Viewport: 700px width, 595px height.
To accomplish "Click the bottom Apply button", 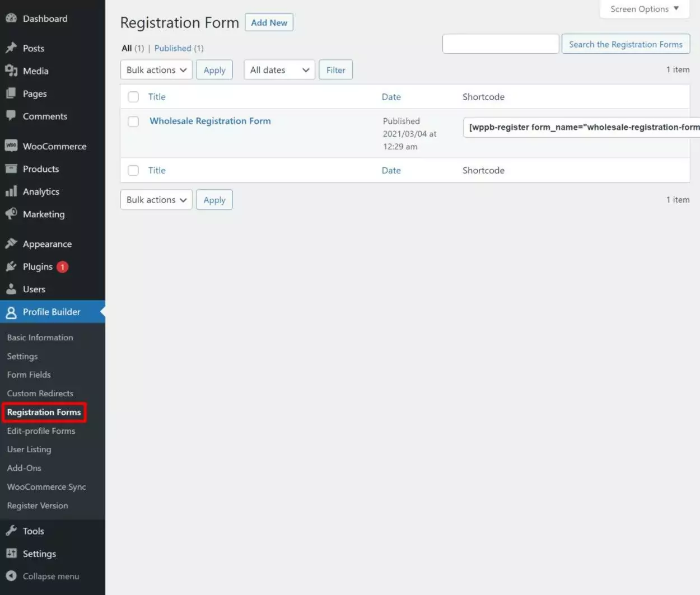I will pyautogui.click(x=214, y=200).
